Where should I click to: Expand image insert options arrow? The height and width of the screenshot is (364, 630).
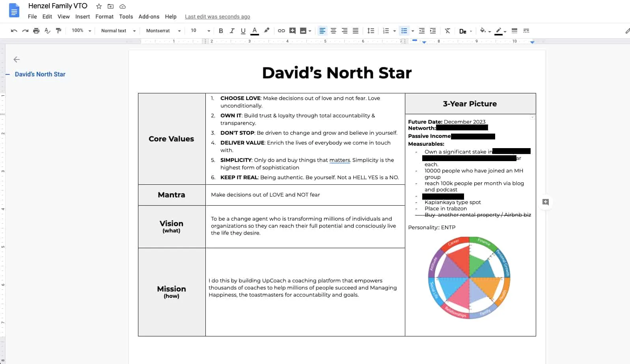tap(310, 31)
